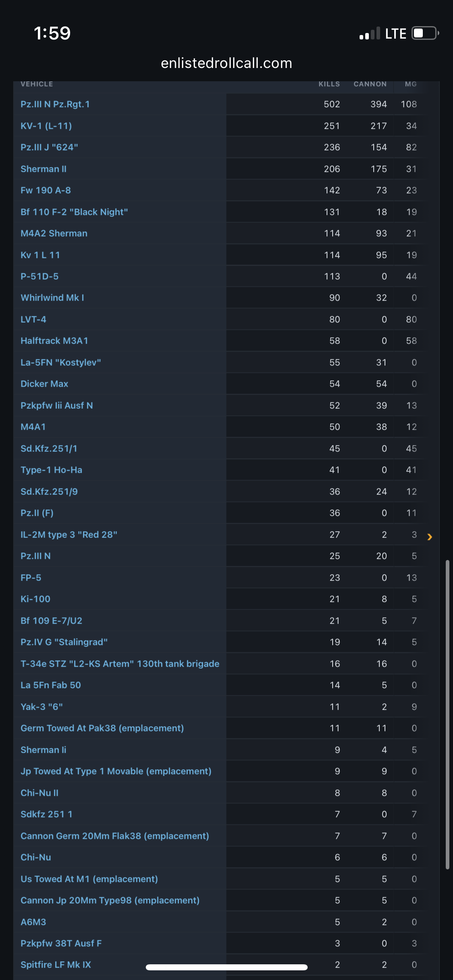Select the Whirlwind Mk I row
The height and width of the screenshot is (980, 453).
click(x=220, y=298)
